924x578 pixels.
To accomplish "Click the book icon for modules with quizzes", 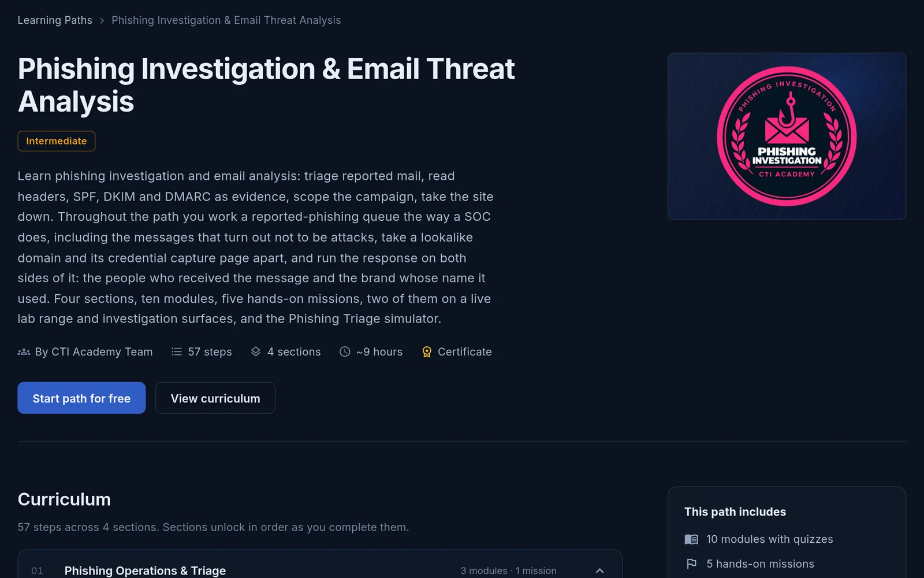I will click(x=691, y=539).
